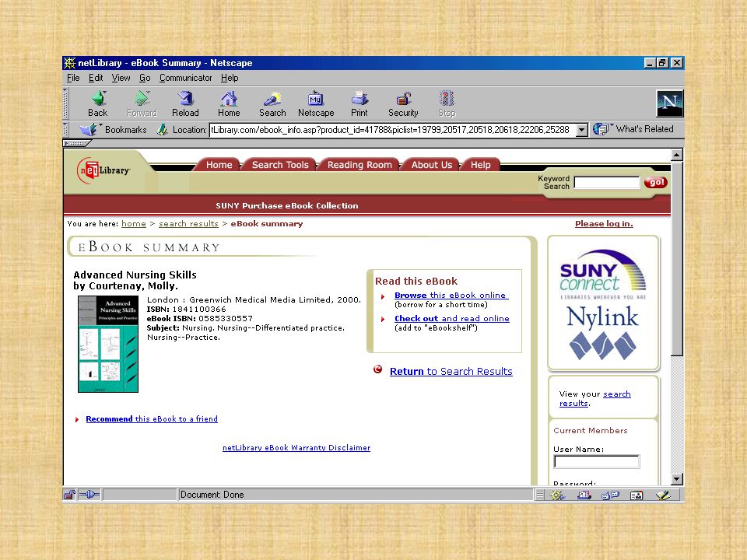This screenshot has height=560, width=747.
Task: Click the online connection icon in status bar
Action: pos(89,495)
